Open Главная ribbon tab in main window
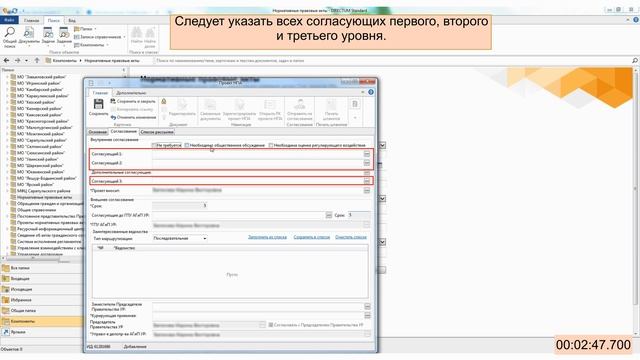Image resolution: width=640 pixels, height=360 pixels. click(x=31, y=20)
